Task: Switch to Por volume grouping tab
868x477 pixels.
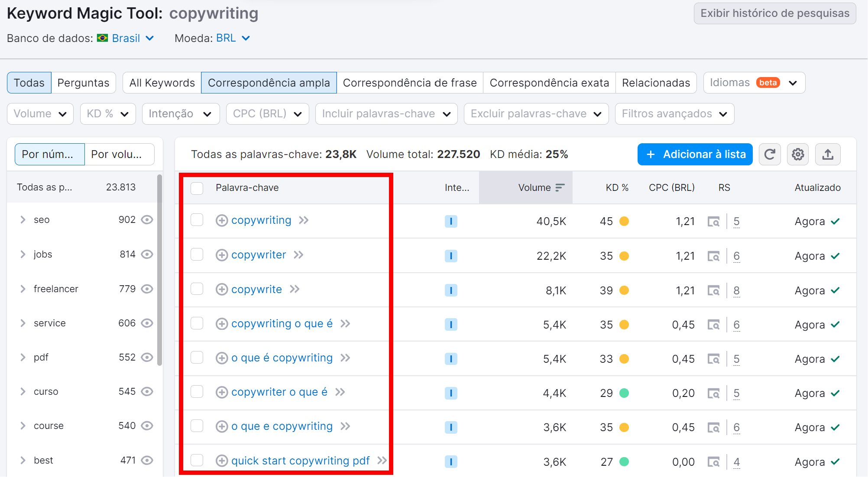Action: point(119,155)
